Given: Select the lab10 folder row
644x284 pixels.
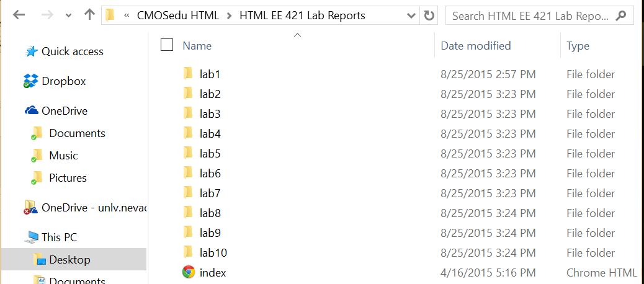Looking at the screenshot, I should click(213, 252).
